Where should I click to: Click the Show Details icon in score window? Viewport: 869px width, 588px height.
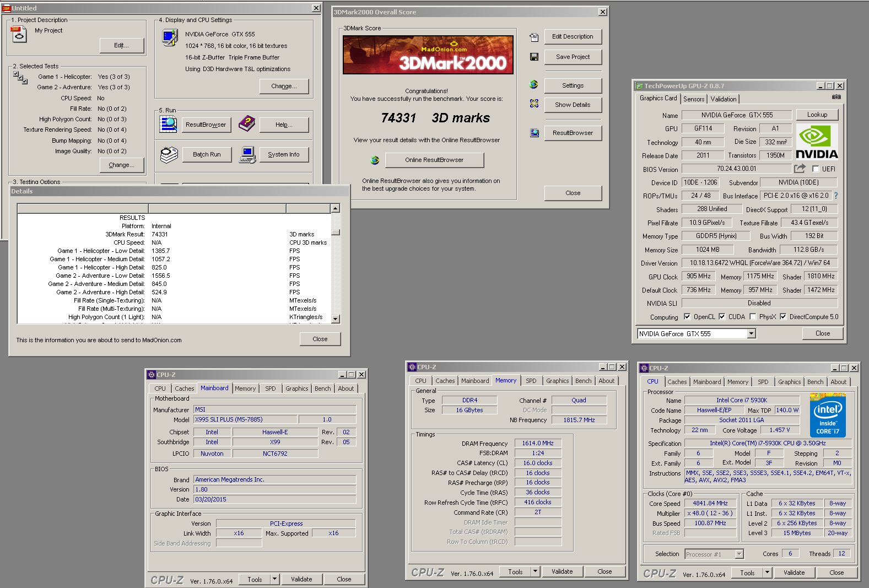click(533, 104)
